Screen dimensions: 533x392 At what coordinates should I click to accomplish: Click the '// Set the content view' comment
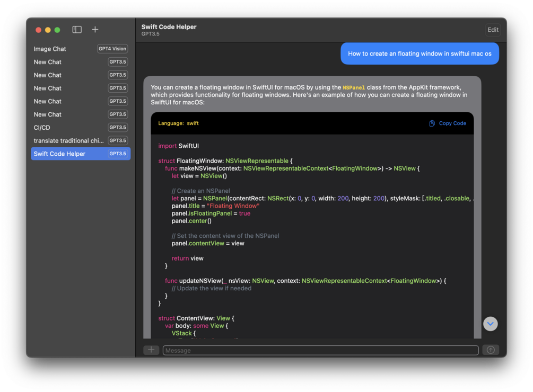(225, 236)
